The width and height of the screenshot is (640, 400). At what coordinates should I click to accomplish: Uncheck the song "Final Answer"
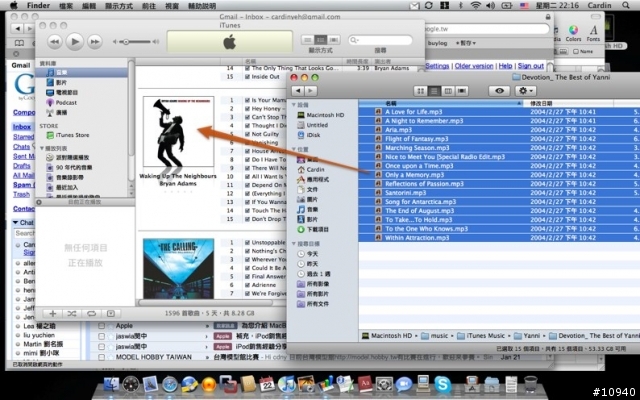click(248, 276)
